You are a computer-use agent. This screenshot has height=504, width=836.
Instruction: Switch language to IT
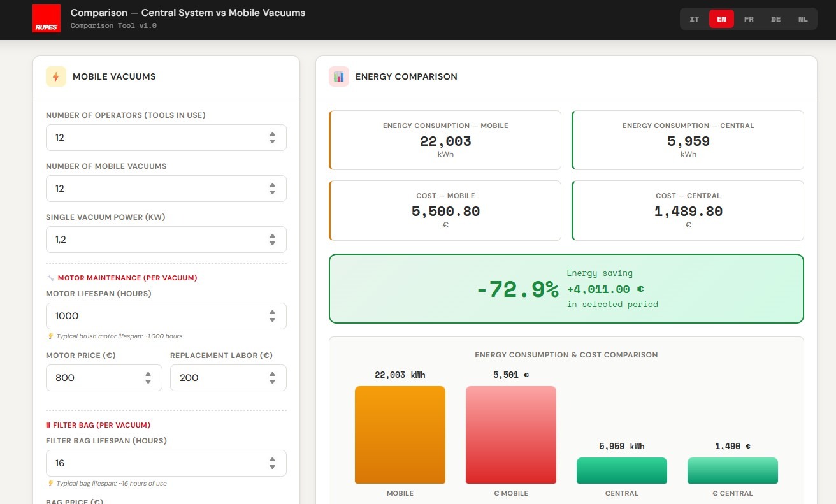coord(695,19)
